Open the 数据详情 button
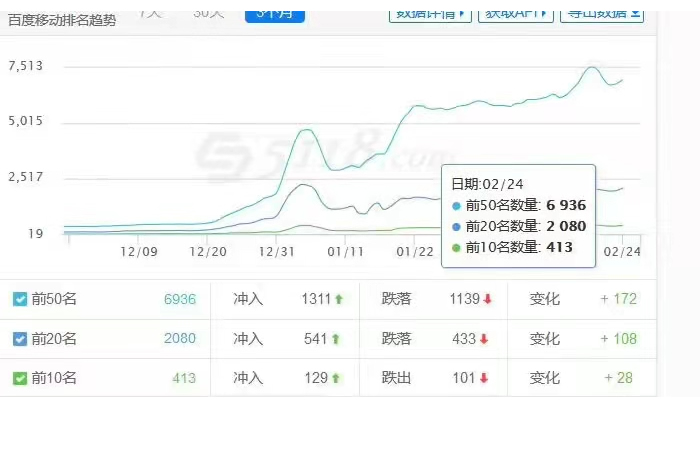Image resolution: width=700 pixels, height=455 pixels. 430,15
